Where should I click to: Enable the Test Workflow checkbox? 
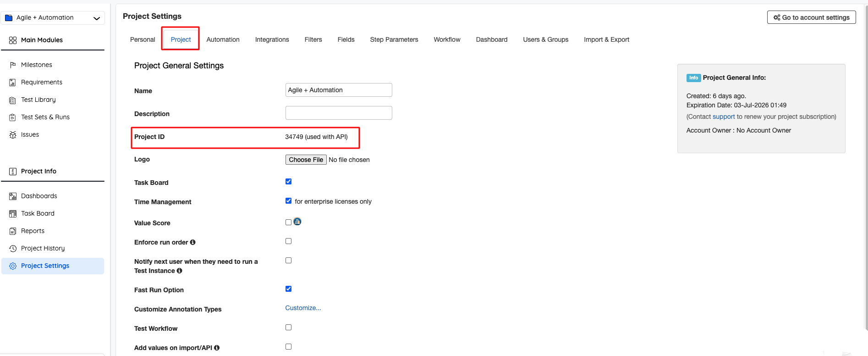pyautogui.click(x=288, y=328)
